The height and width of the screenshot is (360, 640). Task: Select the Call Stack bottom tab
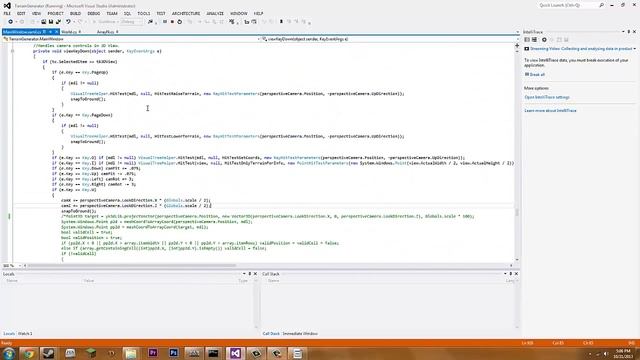(x=271, y=333)
